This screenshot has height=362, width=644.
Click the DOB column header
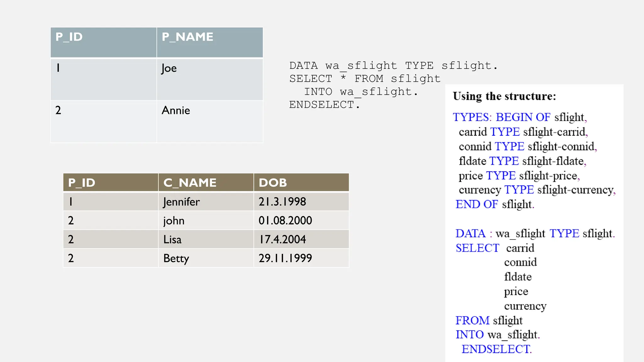301,182
